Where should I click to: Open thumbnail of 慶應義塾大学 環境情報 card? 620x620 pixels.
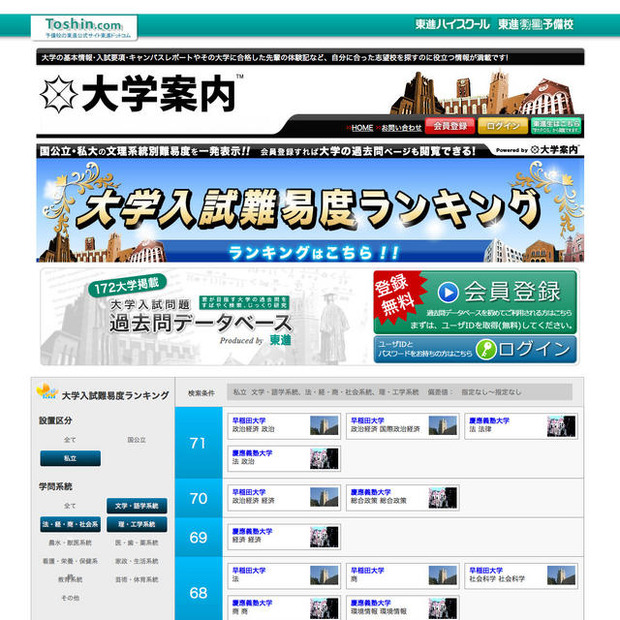442,608
